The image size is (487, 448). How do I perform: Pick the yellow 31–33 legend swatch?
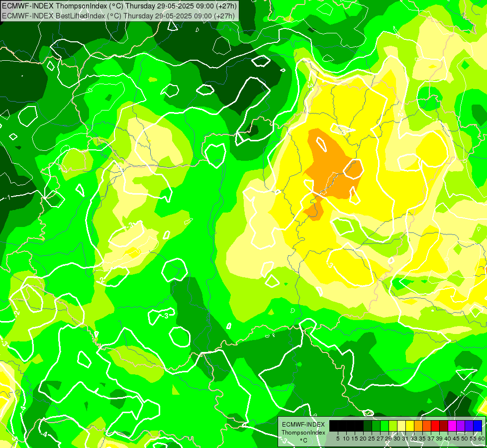tap(410, 426)
